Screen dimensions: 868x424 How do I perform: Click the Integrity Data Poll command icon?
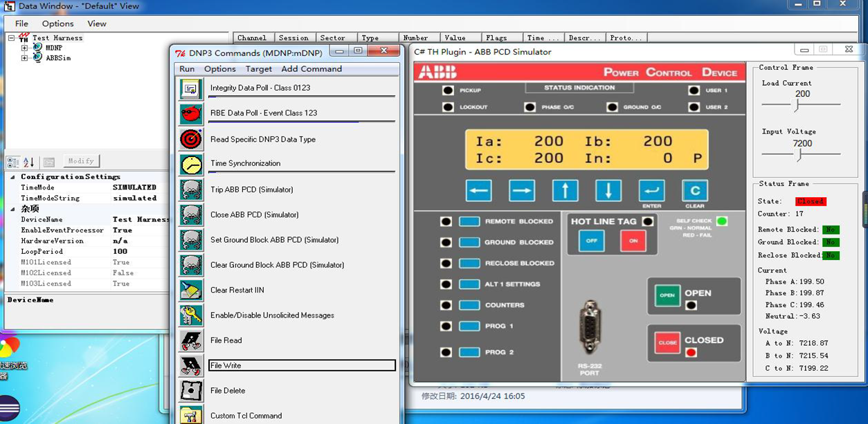[191, 89]
